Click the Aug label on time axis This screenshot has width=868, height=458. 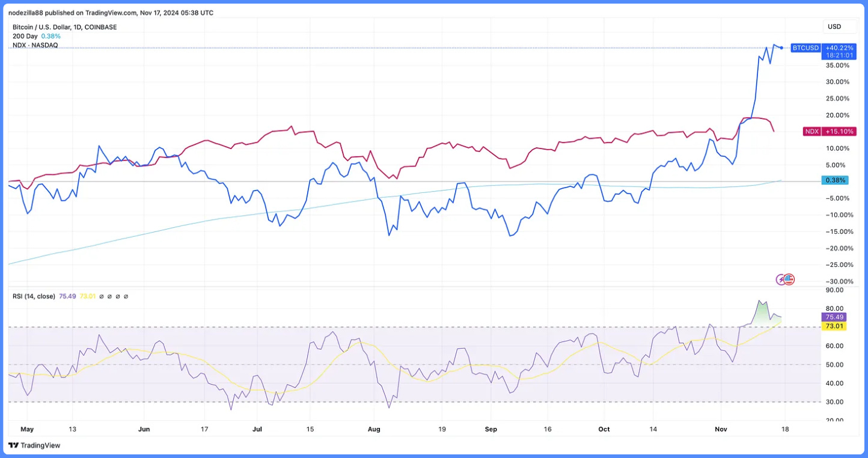[x=374, y=429]
